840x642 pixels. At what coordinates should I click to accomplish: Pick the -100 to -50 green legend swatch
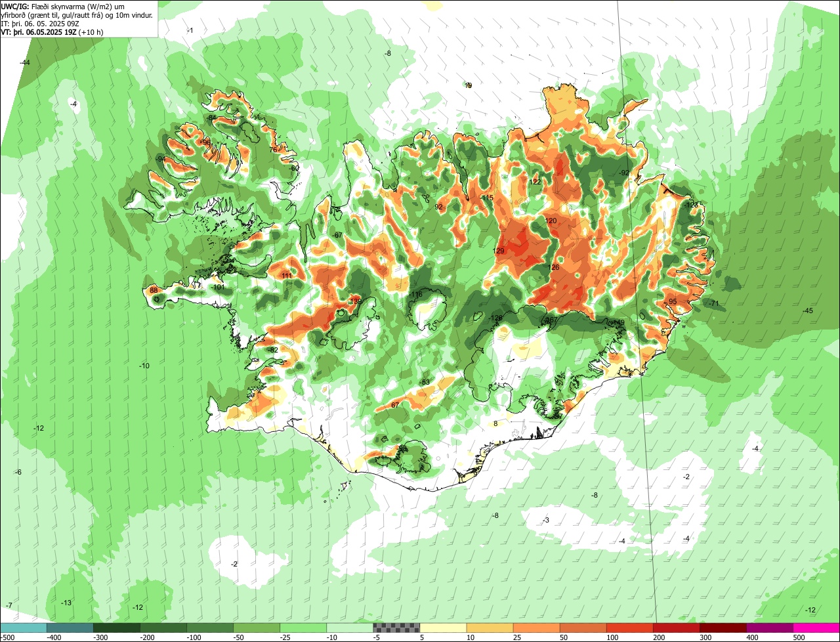[x=210, y=628]
